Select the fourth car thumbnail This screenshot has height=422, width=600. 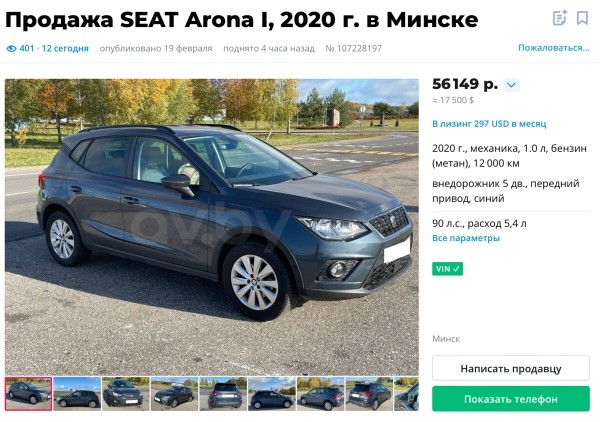pyautogui.click(x=174, y=394)
